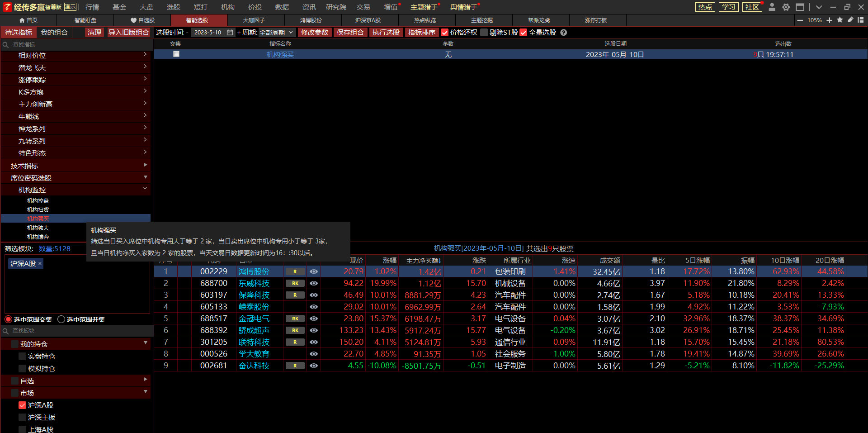Toggle eye icon for 保隆科技

pyautogui.click(x=314, y=295)
